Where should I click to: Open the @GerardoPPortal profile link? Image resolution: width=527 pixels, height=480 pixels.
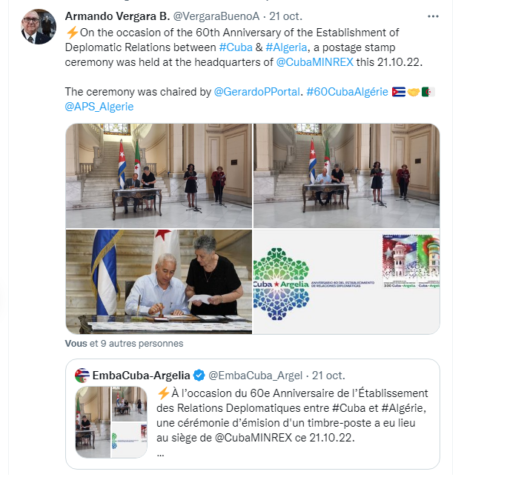256,92
